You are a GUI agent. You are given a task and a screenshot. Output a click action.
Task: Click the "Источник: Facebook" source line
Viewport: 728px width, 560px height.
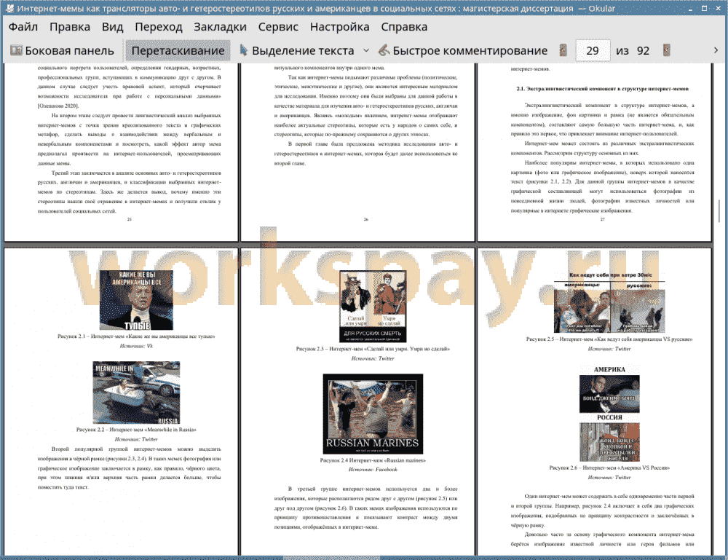[373, 470]
